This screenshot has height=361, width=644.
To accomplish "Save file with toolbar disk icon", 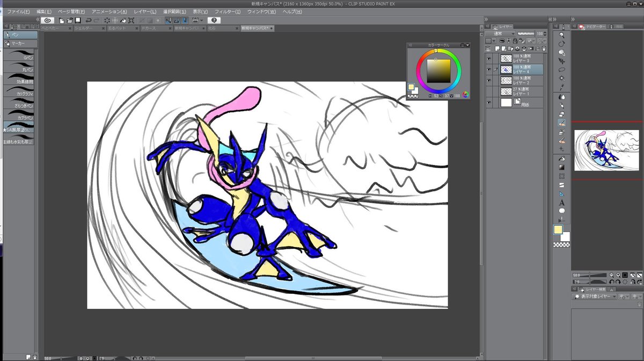I will click(x=78, y=20).
